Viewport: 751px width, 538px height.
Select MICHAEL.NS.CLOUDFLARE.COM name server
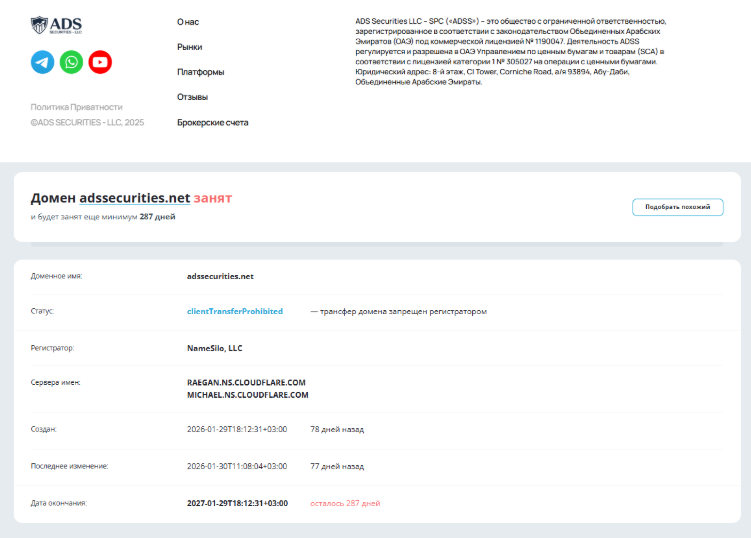click(248, 395)
